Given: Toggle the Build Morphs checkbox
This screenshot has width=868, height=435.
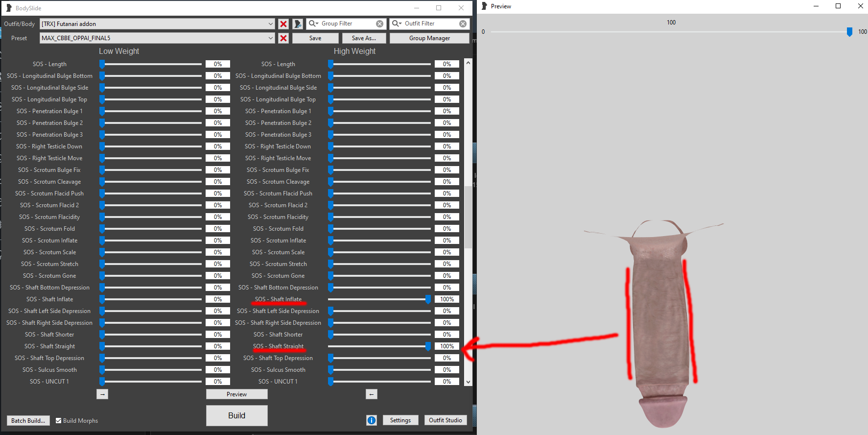Looking at the screenshot, I should [58, 420].
